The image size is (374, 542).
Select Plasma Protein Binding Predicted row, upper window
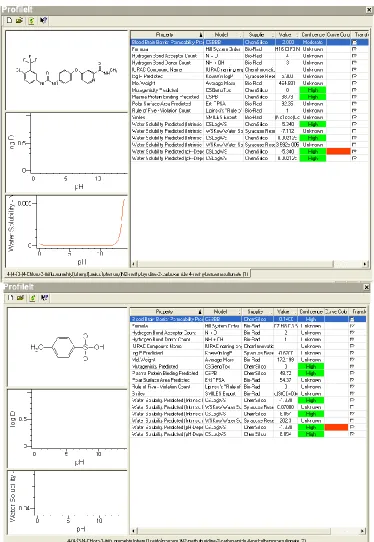pyautogui.click(x=249, y=97)
